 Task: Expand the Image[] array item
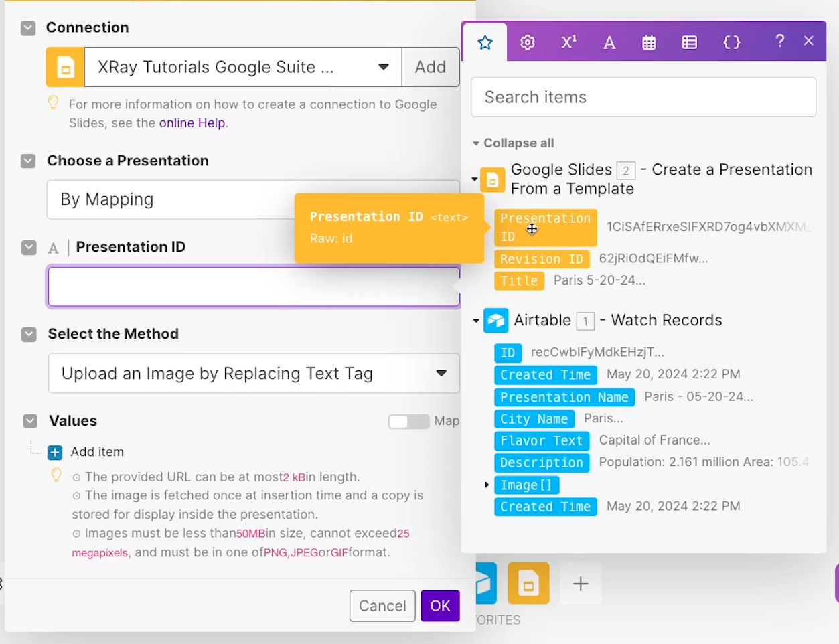487,485
